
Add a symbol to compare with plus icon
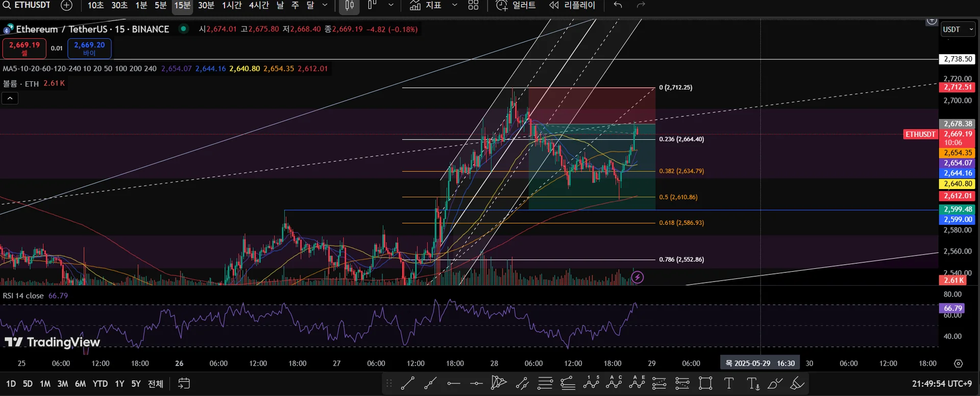66,5
